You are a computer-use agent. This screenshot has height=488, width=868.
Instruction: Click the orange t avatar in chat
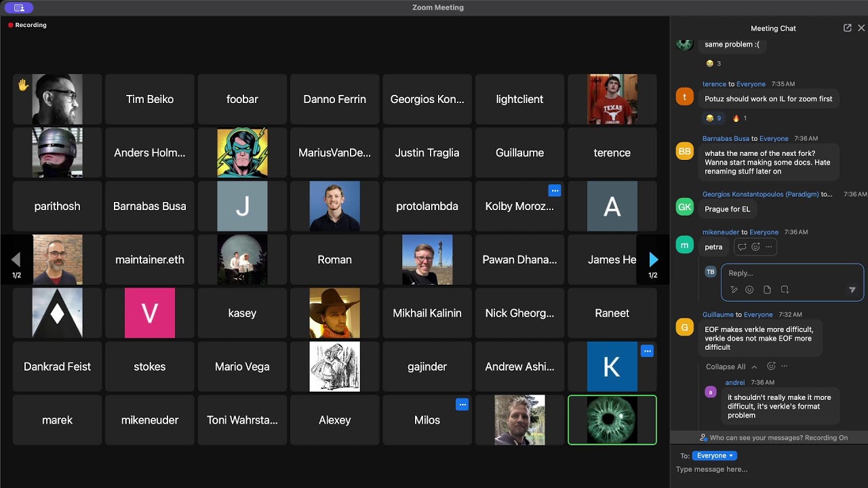coord(685,96)
